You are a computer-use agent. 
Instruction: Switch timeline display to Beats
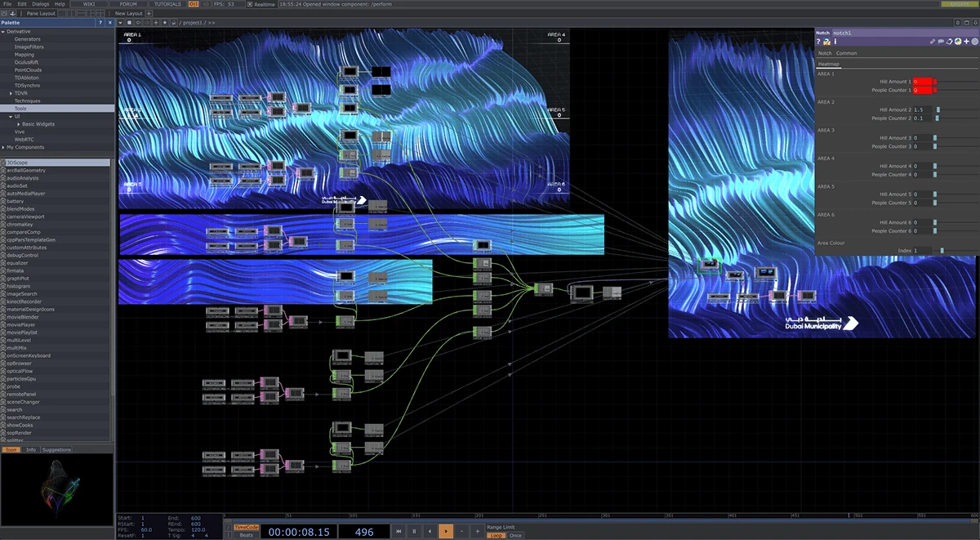pos(246,535)
